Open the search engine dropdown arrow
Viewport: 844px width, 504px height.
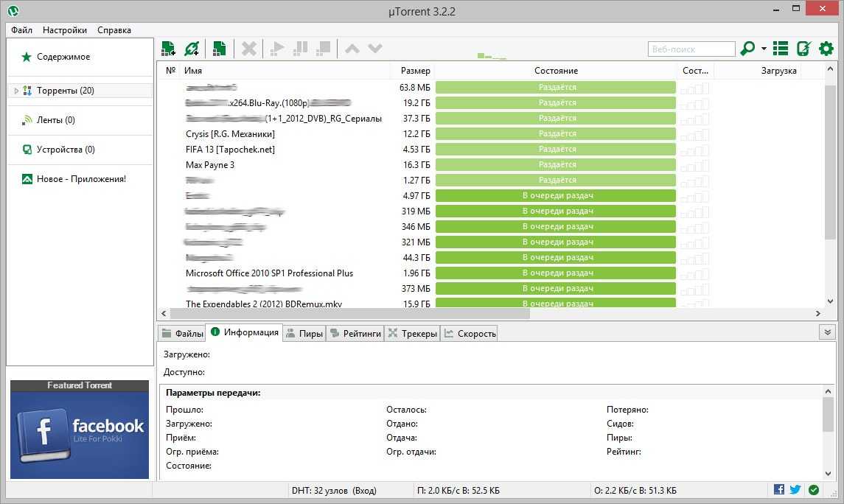[764, 49]
